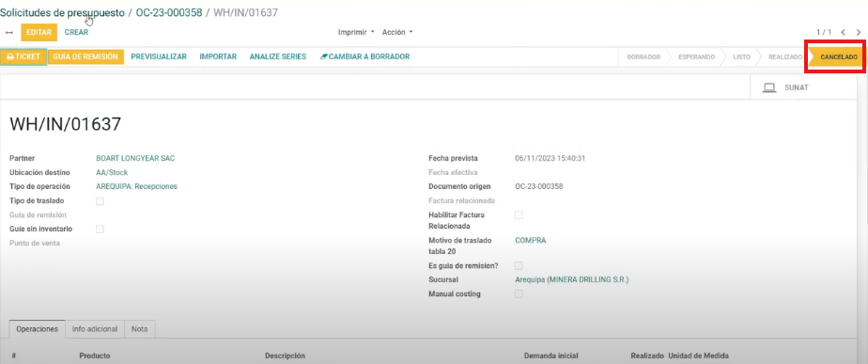Screen dimensions: 868x364
Task: Click the Producto column header
Action: [x=95, y=356]
